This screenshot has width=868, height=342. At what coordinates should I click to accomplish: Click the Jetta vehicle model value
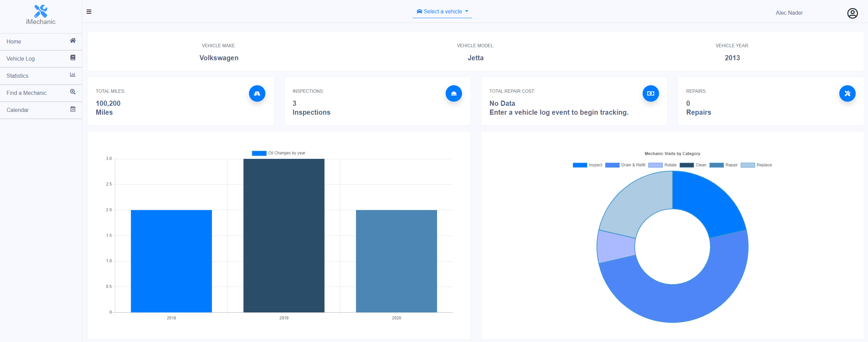(475, 58)
